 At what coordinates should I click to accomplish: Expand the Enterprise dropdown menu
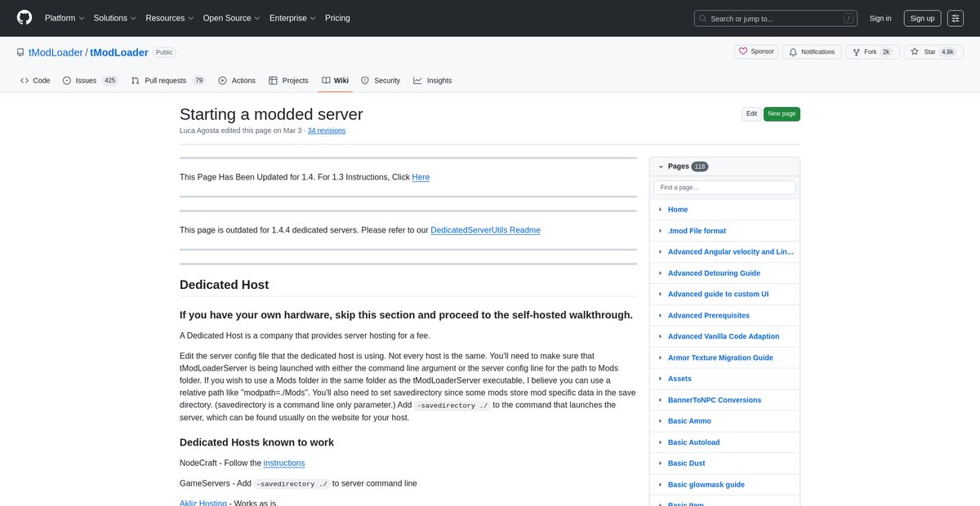[x=292, y=18]
